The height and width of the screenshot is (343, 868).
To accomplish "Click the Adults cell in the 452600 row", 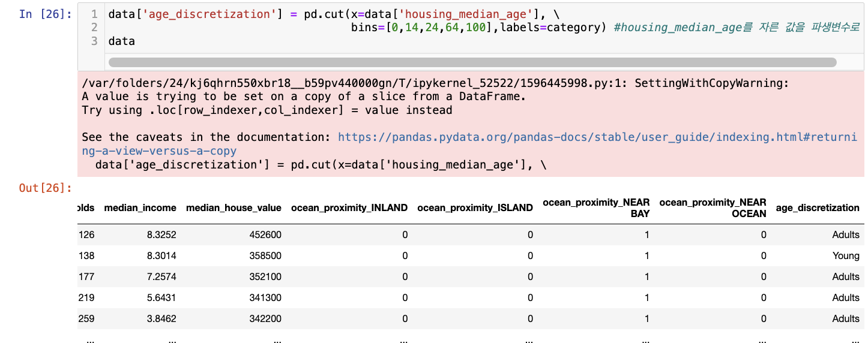I will click(x=846, y=235).
